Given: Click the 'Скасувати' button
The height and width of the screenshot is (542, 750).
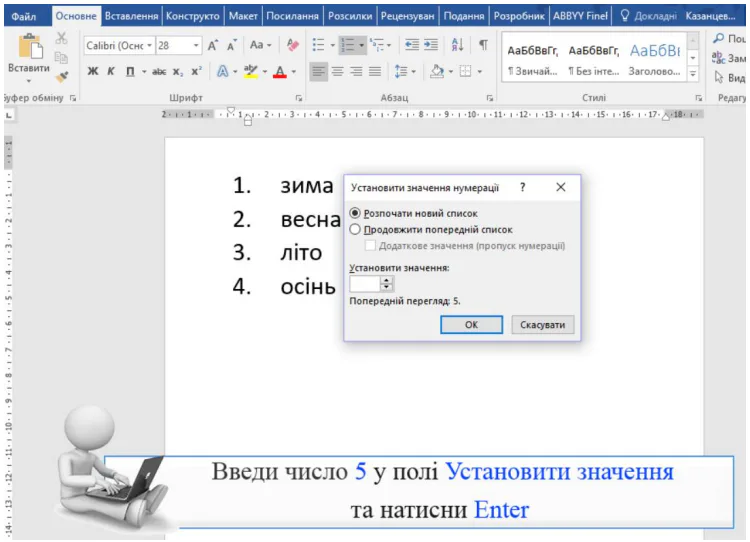Looking at the screenshot, I should click(543, 325).
